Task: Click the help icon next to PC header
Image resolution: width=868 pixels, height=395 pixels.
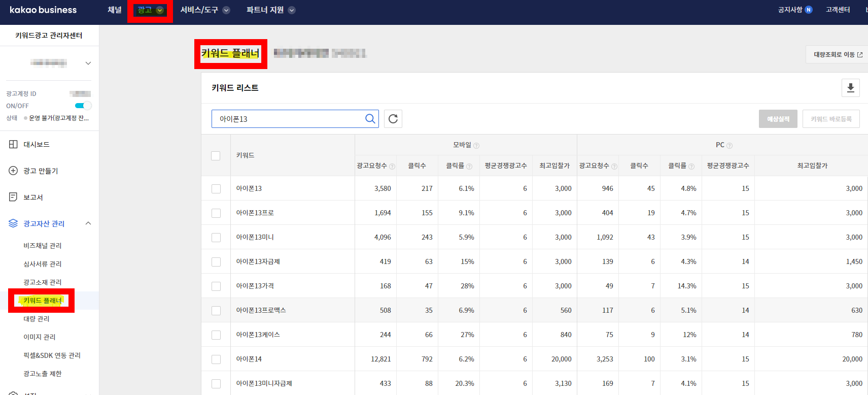Action: 730,146
